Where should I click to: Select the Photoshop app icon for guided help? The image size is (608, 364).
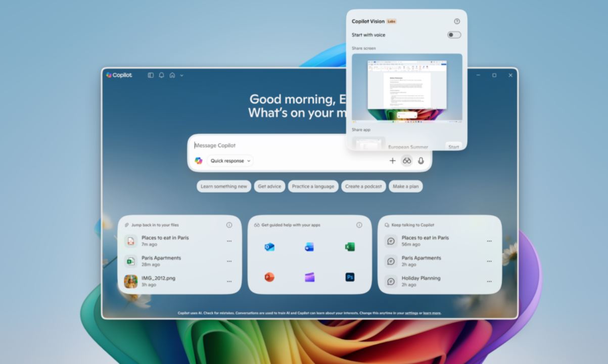[350, 277]
